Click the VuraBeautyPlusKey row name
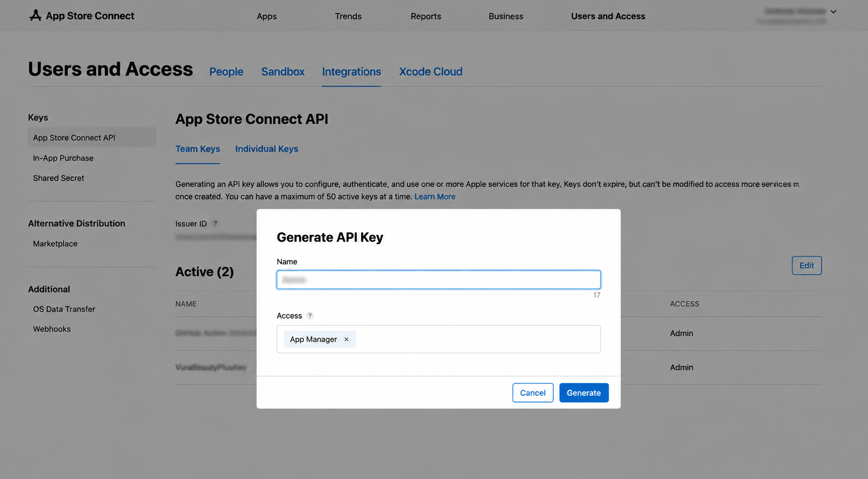This screenshot has width=868, height=479. 211,367
